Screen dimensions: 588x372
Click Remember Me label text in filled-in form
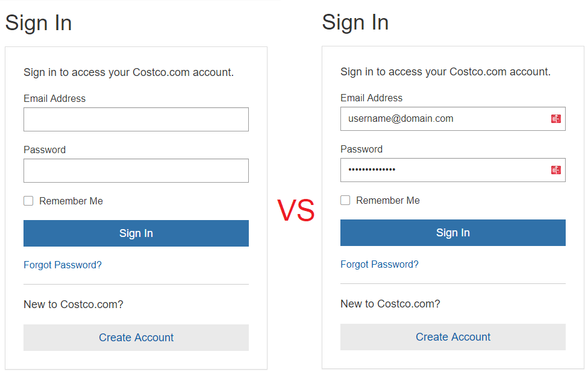(388, 200)
